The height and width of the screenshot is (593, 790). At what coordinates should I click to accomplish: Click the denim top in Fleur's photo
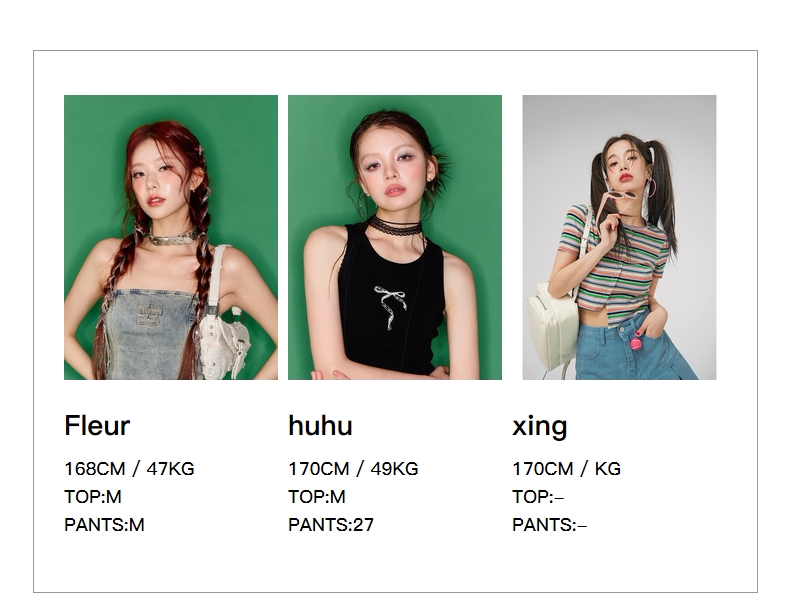click(x=149, y=334)
